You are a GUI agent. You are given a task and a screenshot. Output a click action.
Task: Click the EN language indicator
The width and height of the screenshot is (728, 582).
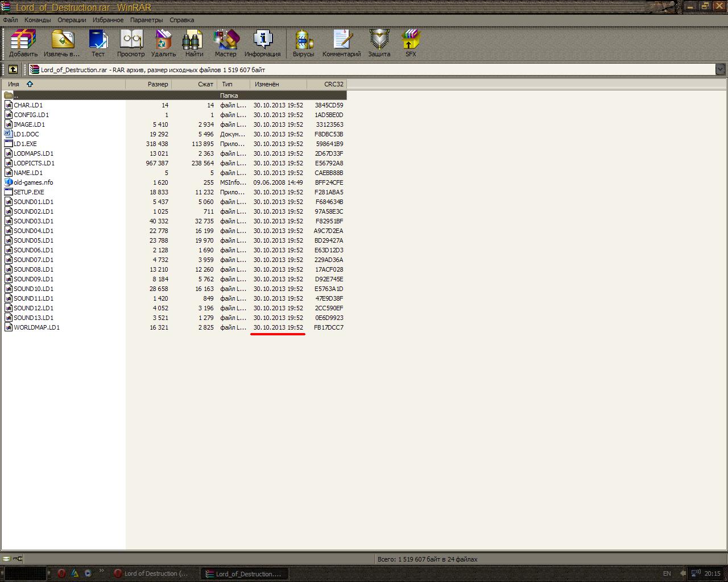(x=667, y=573)
